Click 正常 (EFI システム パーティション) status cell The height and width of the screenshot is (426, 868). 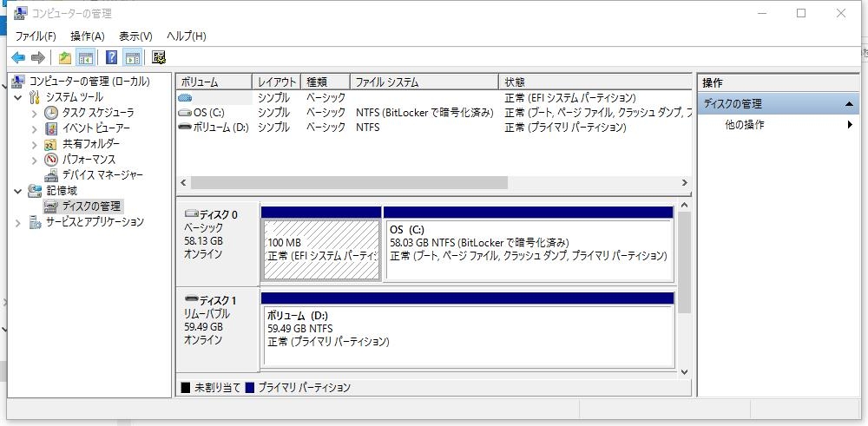click(x=570, y=98)
